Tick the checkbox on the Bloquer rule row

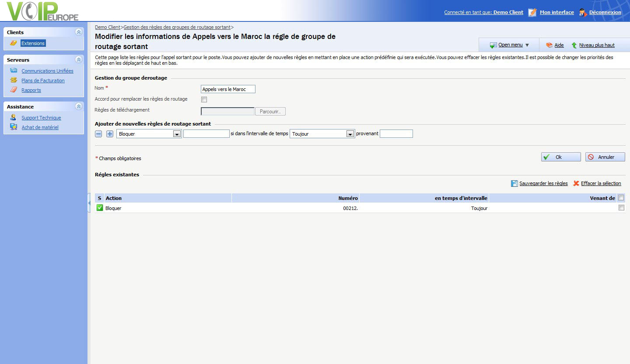tap(621, 208)
